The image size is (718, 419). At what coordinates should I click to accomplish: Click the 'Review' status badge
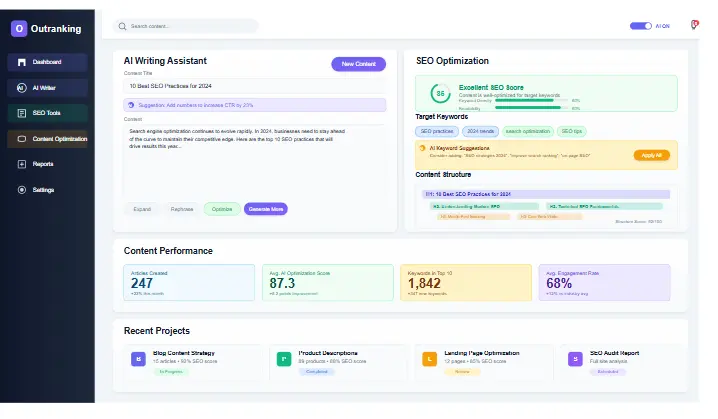[x=462, y=372]
